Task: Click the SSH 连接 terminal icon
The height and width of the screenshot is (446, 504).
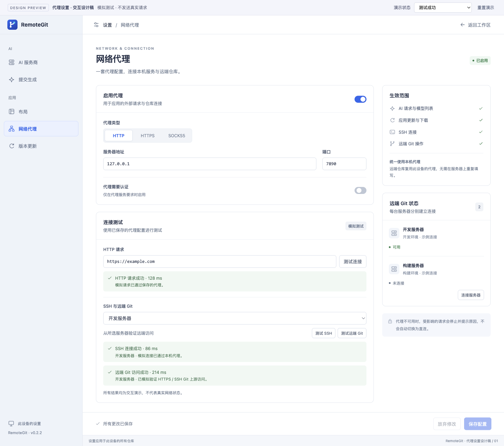Action: pos(392,132)
